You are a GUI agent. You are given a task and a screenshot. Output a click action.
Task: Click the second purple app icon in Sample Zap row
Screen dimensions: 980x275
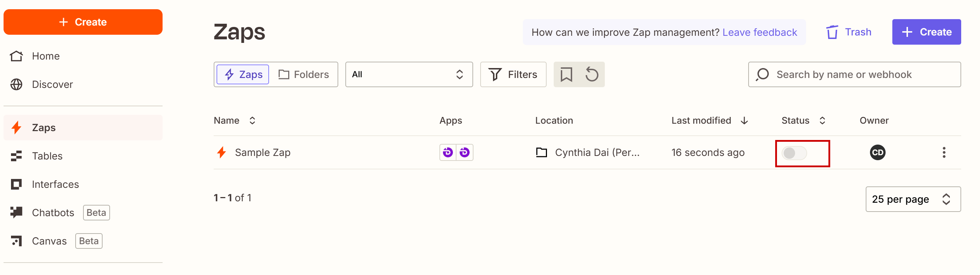point(465,152)
